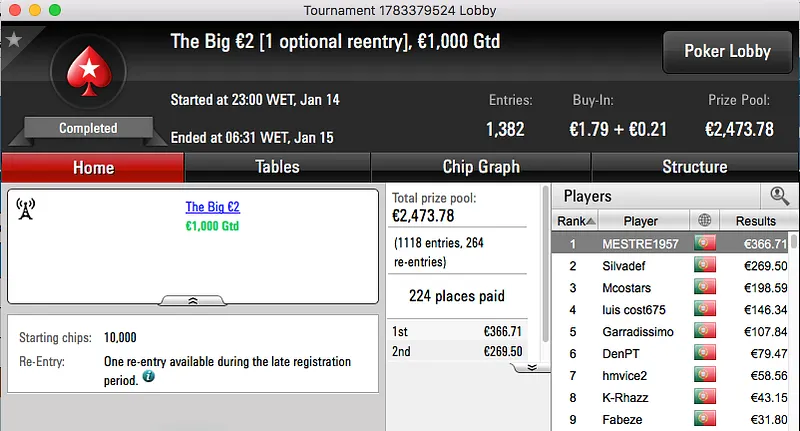Click the Player column header

pyautogui.click(x=640, y=221)
